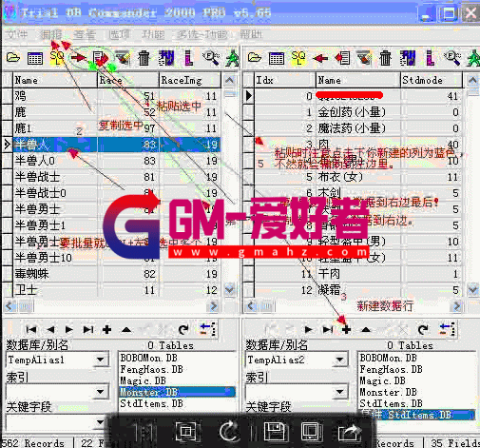Click the columns icon in right panel toolbar
The image size is (480, 448).
click(408, 58)
